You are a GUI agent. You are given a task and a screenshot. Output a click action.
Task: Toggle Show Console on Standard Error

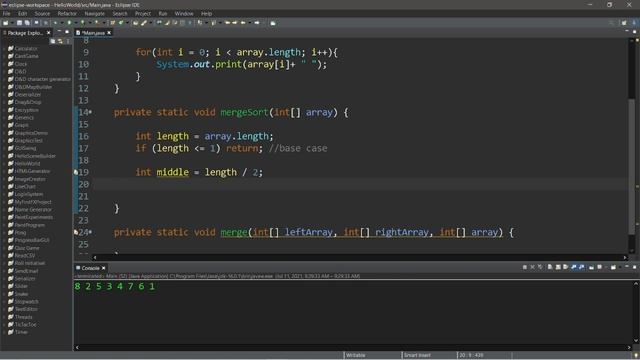pyautogui.click(x=582, y=267)
